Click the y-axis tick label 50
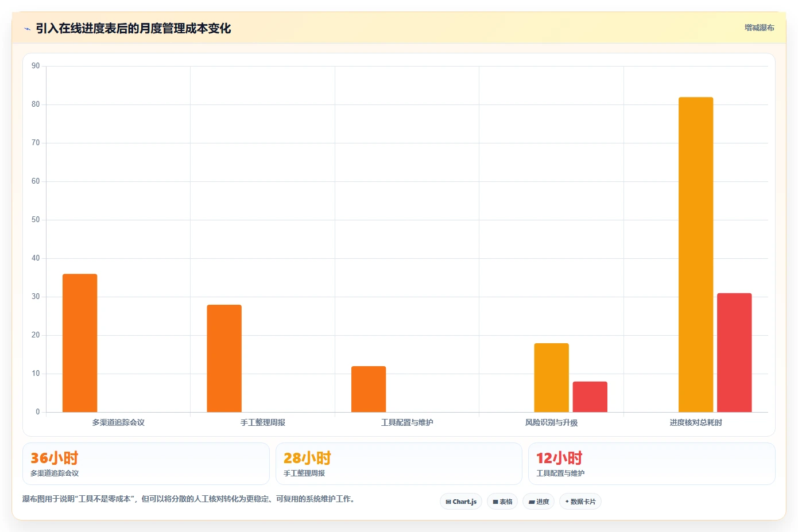The height and width of the screenshot is (532, 798). (36, 220)
